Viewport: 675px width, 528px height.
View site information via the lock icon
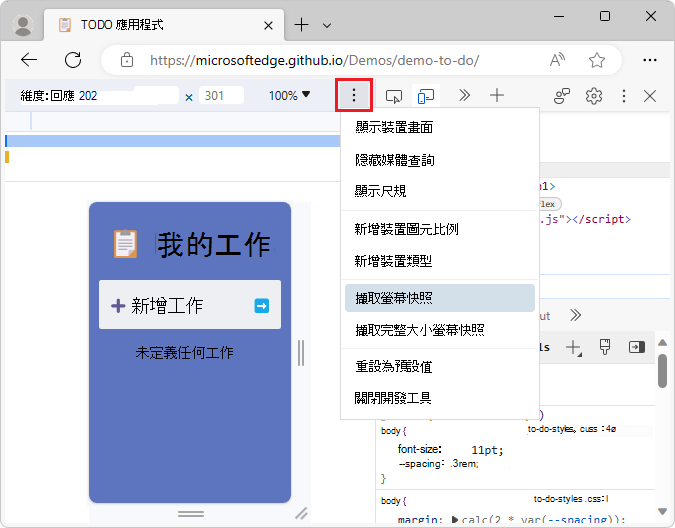tap(127, 60)
